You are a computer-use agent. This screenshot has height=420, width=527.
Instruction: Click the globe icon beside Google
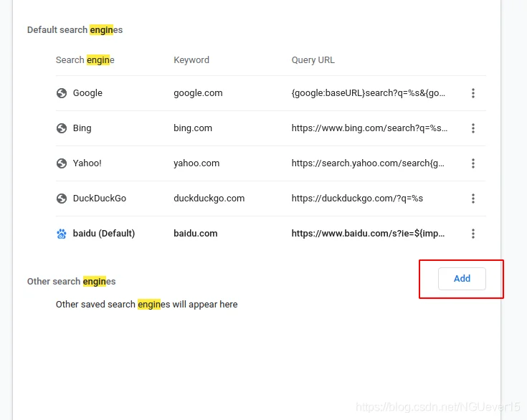[x=62, y=93]
